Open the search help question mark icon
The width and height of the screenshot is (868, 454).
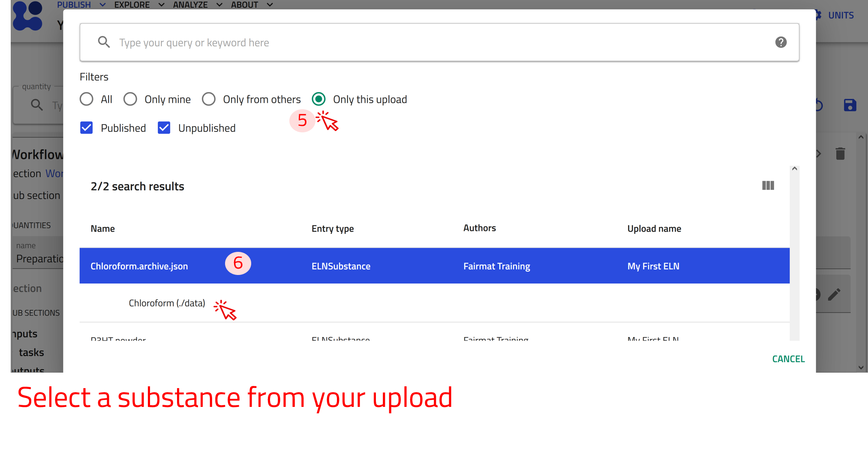781,42
